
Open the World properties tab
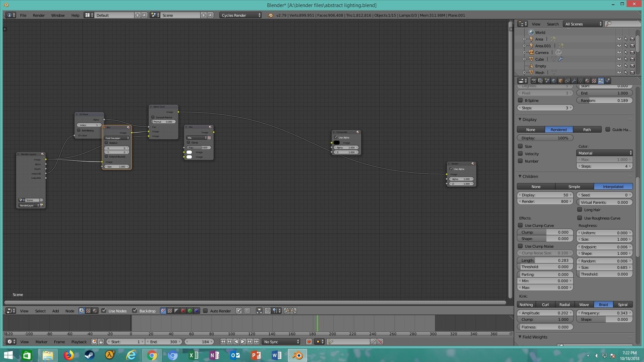click(x=554, y=81)
